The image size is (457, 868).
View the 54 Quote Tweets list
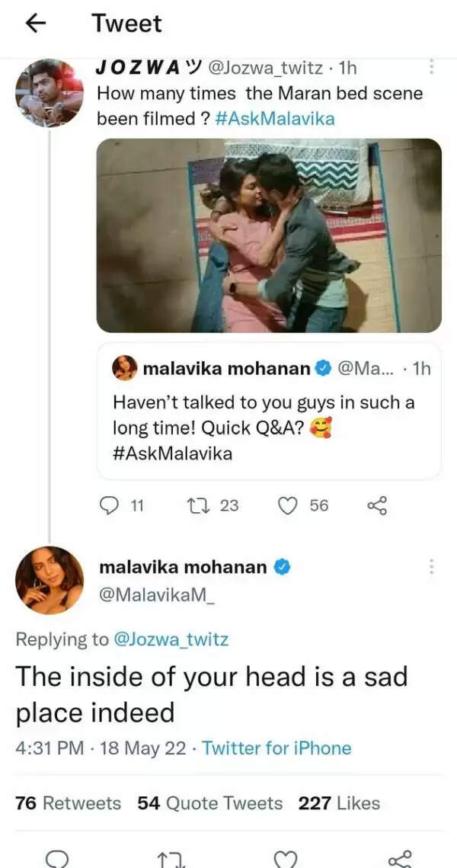210,803
